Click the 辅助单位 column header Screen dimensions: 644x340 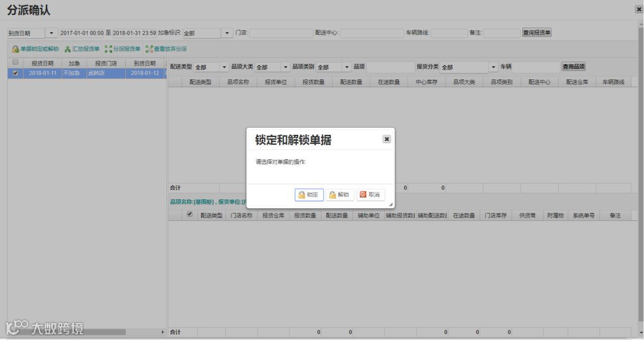point(369,215)
